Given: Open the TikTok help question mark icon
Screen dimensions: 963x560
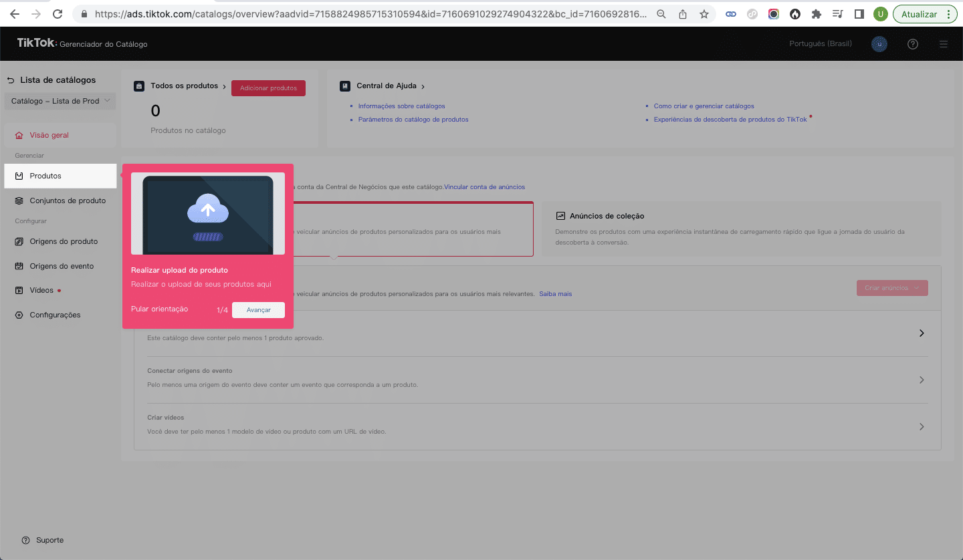Looking at the screenshot, I should 913,44.
